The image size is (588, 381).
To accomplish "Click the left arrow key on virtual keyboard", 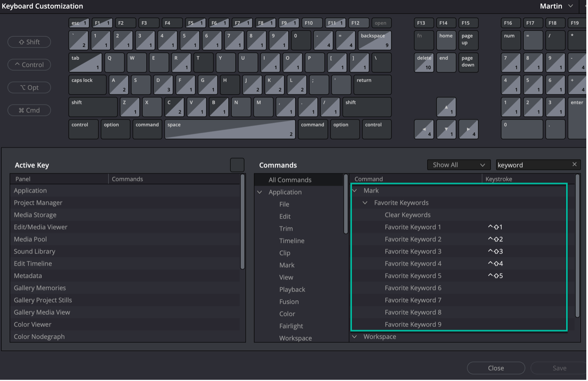I will point(424,129).
